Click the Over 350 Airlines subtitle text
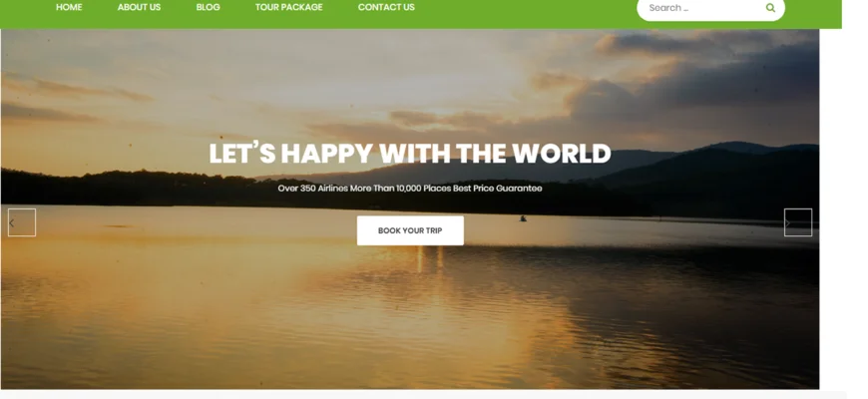This screenshot has height=399, width=868. tap(410, 189)
